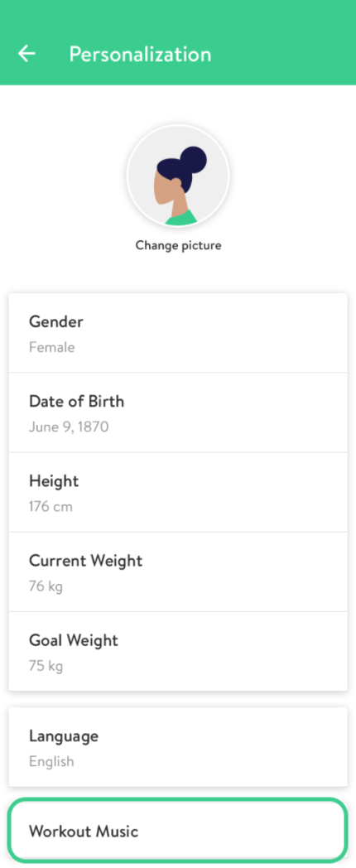Open the highlighted Workout Music option
The image size is (356, 868).
tap(178, 831)
